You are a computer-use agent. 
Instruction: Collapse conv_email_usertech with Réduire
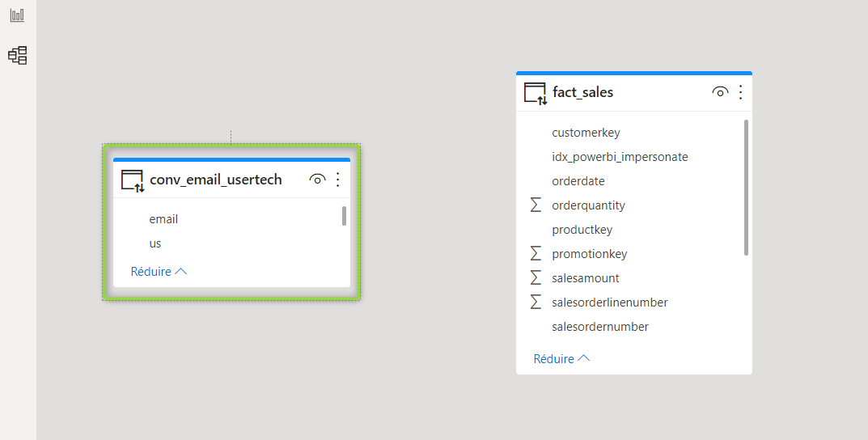point(159,271)
